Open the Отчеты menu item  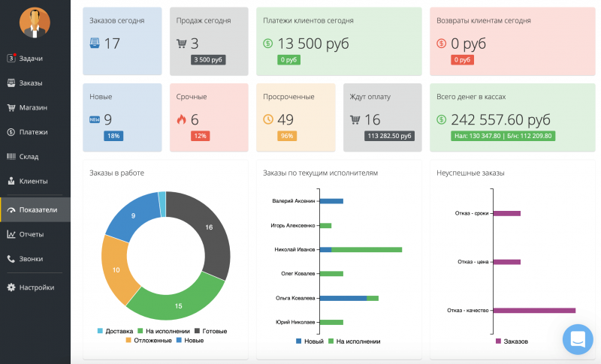point(32,234)
